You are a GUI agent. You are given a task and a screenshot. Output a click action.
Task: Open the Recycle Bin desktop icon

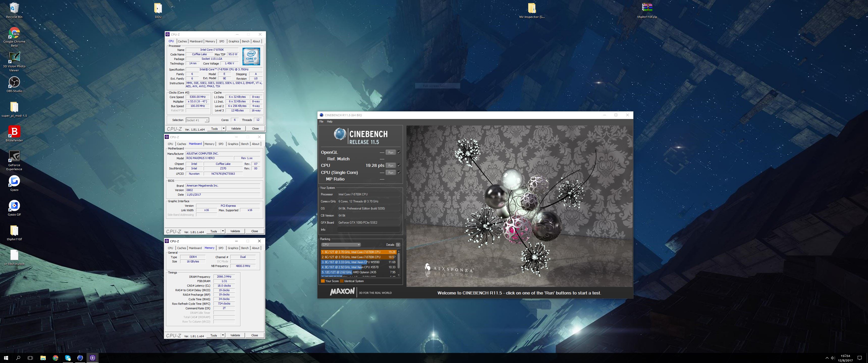14,10
